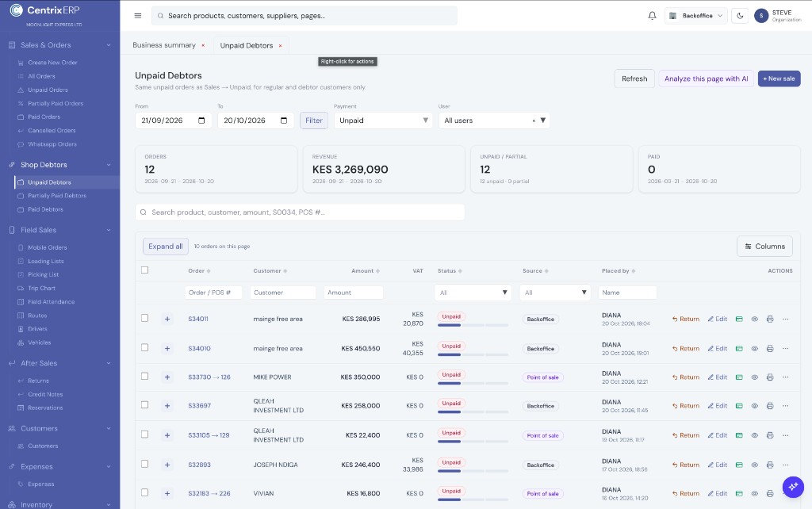Click Analyze this page with AI
The width and height of the screenshot is (812, 509).
[x=707, y=78]
